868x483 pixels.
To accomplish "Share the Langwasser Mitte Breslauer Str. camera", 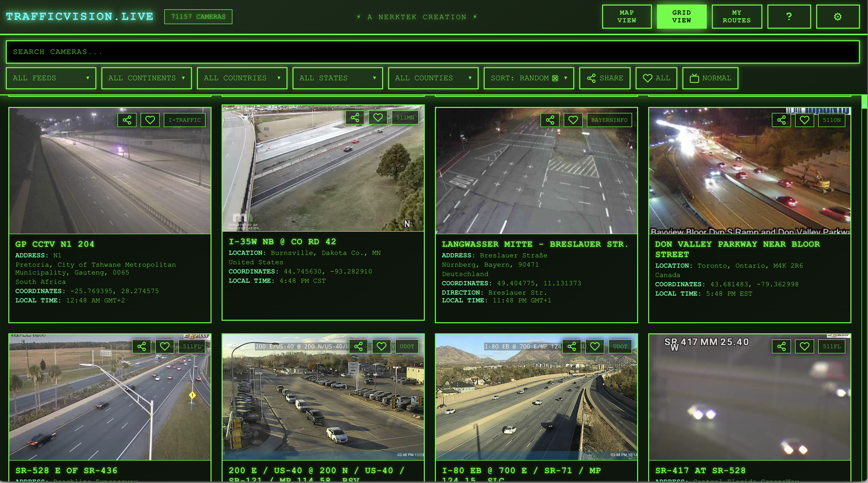I will coord(550,120).
